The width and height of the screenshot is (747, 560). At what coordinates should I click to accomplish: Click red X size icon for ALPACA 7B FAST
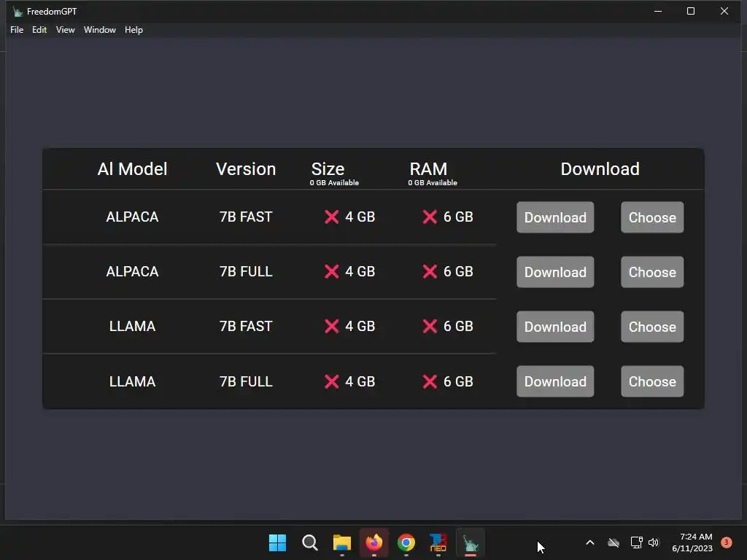coord(332,217)
